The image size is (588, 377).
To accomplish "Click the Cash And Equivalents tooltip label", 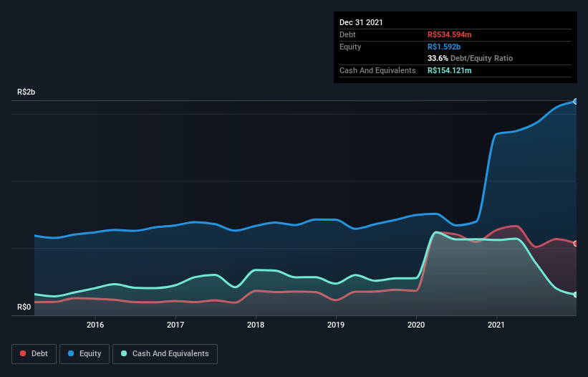I will (377, 70).
